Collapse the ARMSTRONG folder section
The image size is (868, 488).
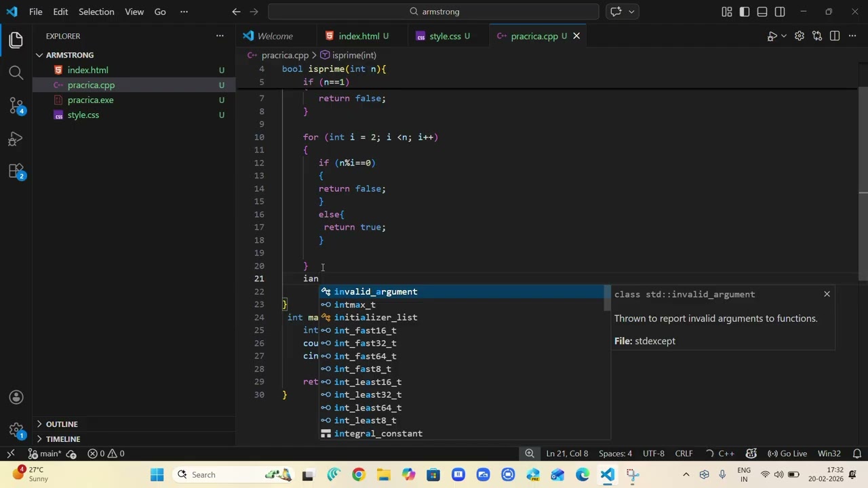tap(134, 55)
